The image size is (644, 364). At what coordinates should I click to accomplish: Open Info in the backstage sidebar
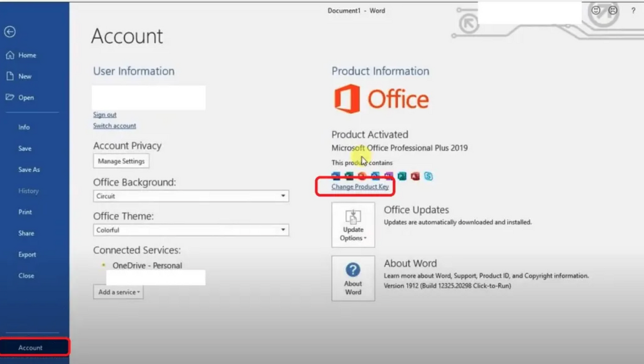[x=24, y=127]
